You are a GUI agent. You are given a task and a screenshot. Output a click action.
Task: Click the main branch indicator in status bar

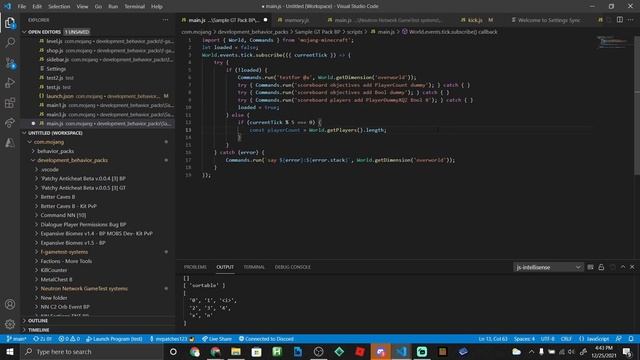click(16, 339)
